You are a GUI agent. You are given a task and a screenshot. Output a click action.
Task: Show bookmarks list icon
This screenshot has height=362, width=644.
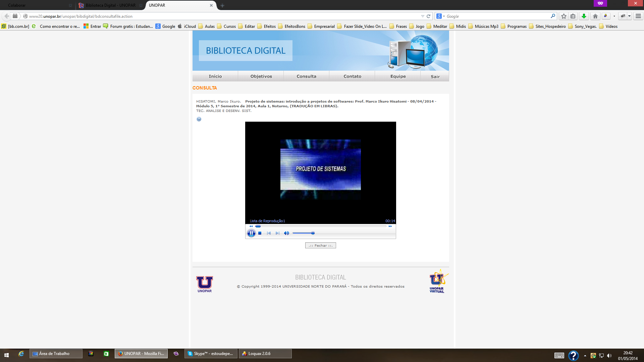pyautogui.click(x=573, y=16)
